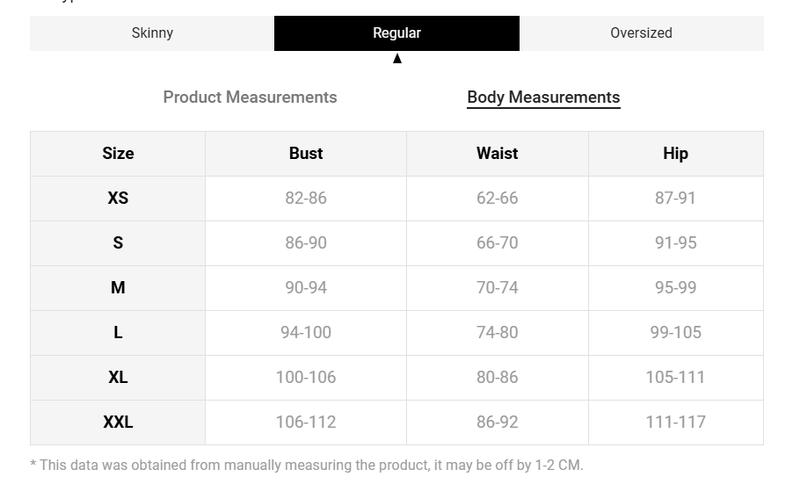Viewport: 800px width, 484px height.
Task: Select the L size row label
Action: tap(118, 333)
